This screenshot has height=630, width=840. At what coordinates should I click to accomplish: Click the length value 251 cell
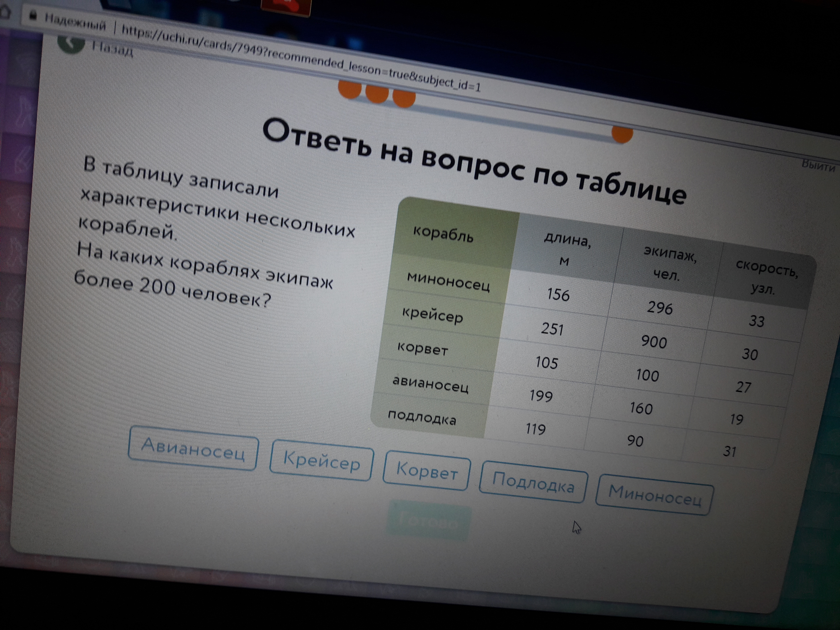click(552, 328)
